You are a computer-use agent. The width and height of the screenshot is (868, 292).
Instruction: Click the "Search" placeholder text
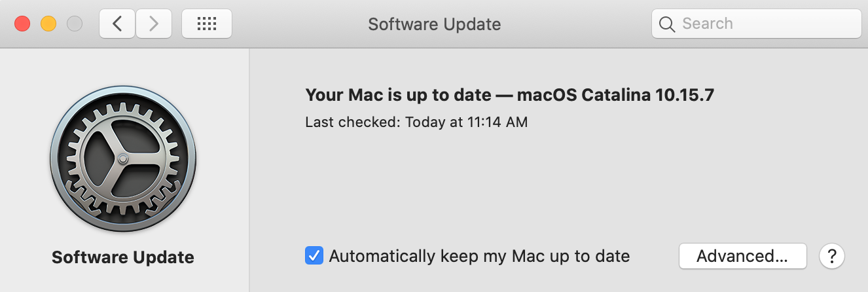tap(708, 24)
